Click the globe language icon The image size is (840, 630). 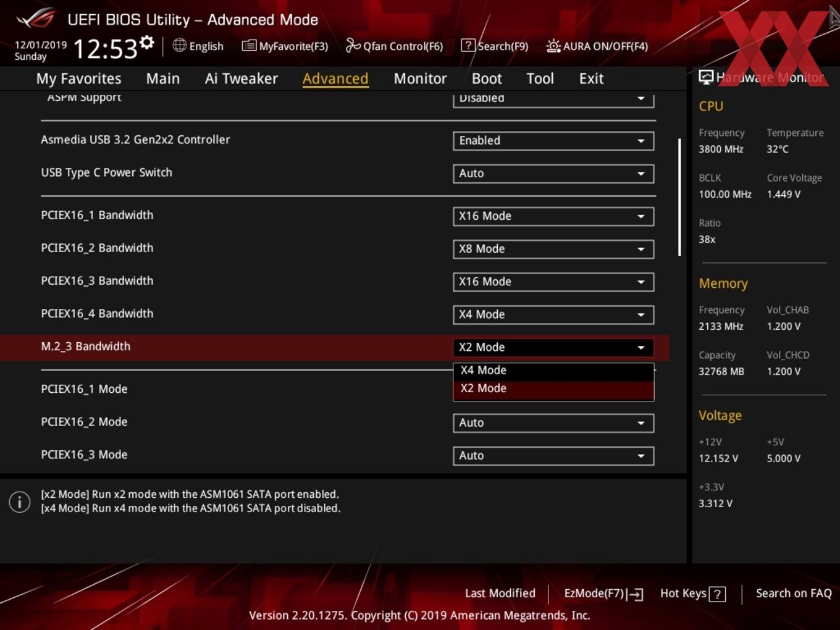click(179, 45)
